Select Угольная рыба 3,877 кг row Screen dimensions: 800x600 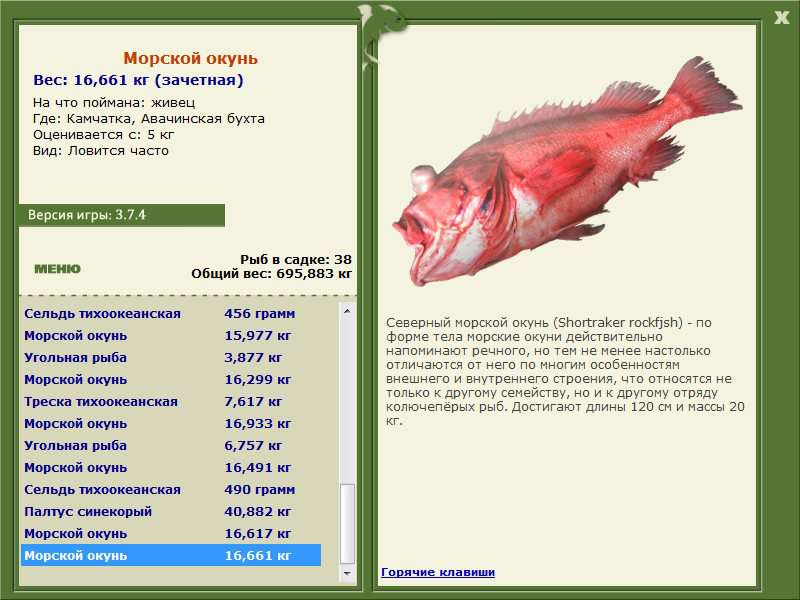[171, 357]
